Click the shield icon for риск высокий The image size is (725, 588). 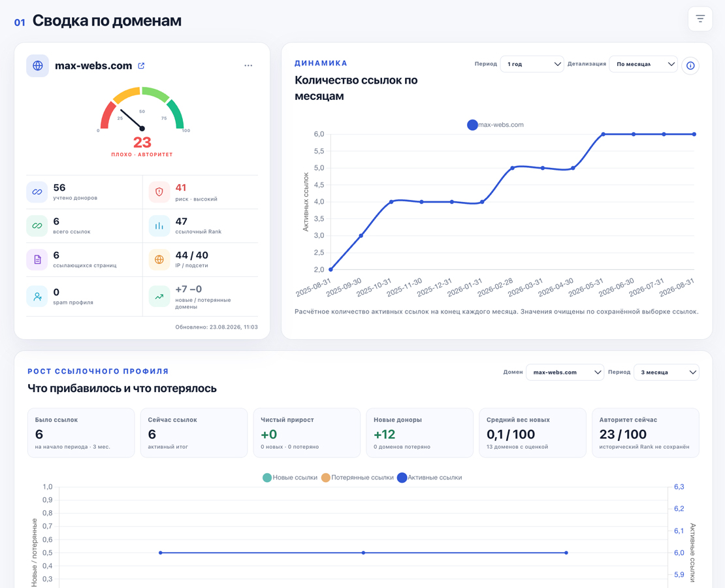point(159,192)
